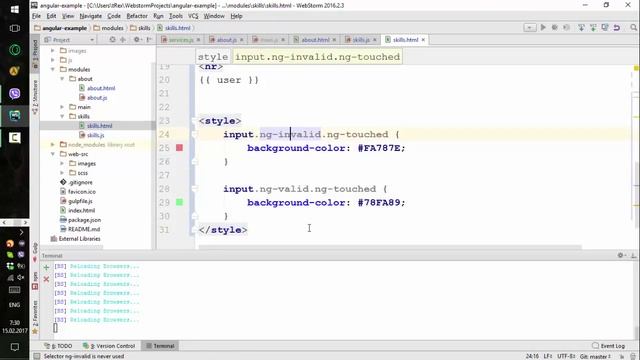Run the current configuration with play icon
Viewport: 640px width, 360px height.
(x=543, y=27)
